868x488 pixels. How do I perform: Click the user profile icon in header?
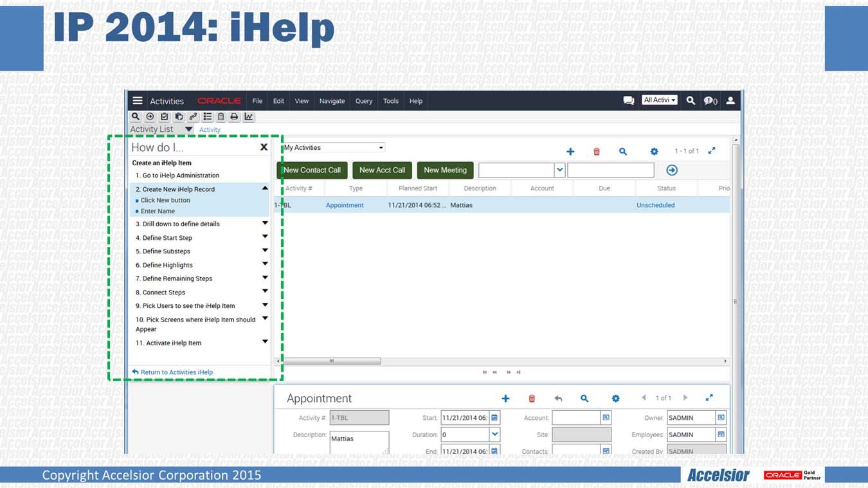tap(730, 101)
